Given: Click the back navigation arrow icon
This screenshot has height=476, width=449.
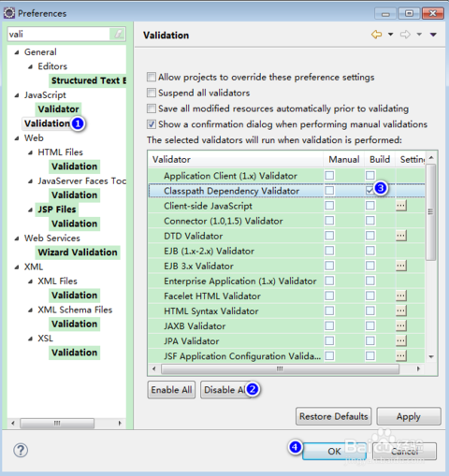Looking at the screenshot, I should pos(377,35).
